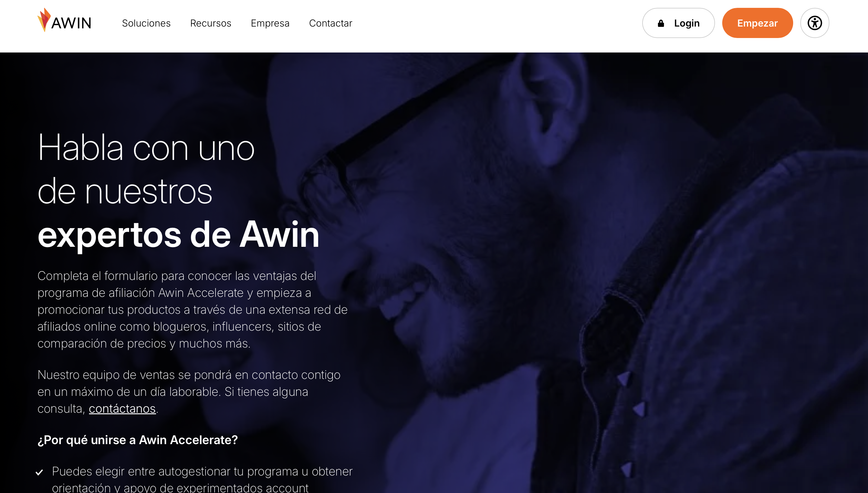
Task: Select Contactar in the navigation
Action: (330, 23)
